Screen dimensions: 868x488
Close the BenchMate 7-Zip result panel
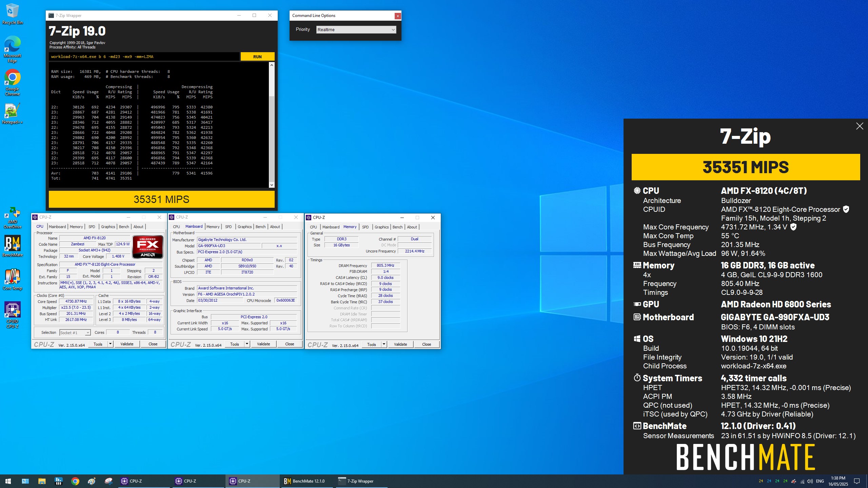[x=860, y=126]
